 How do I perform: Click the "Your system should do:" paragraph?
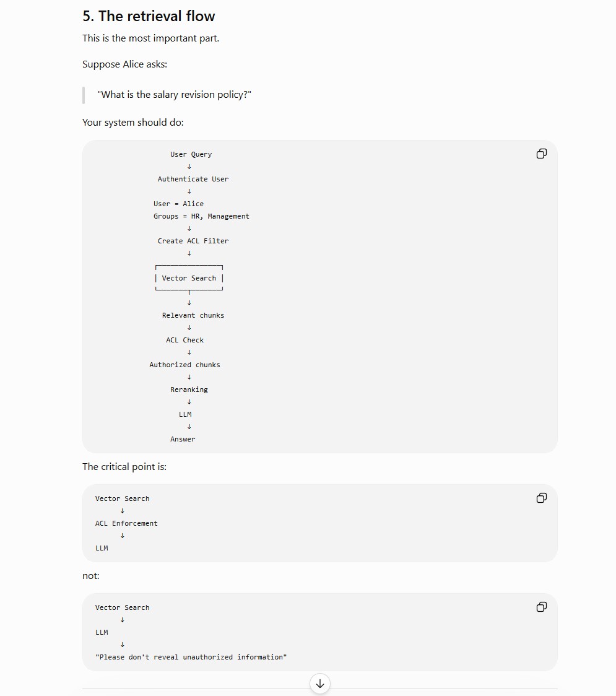pos(133,123)
